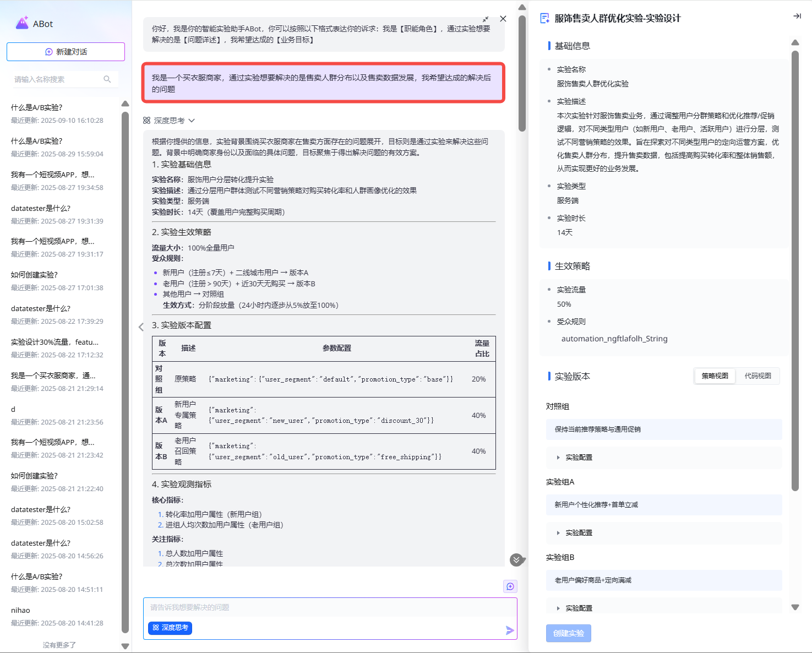Toggle the 深度思考 mode button in input box
Viewport: 812px width, 653px height.
pyautogui.click(x=170, y=628)
